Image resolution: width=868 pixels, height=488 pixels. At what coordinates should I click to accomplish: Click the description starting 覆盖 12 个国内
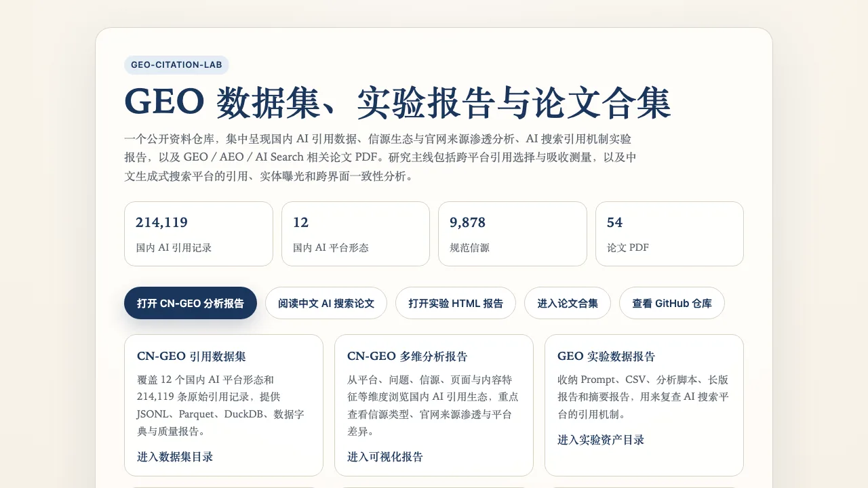(221, 405)
